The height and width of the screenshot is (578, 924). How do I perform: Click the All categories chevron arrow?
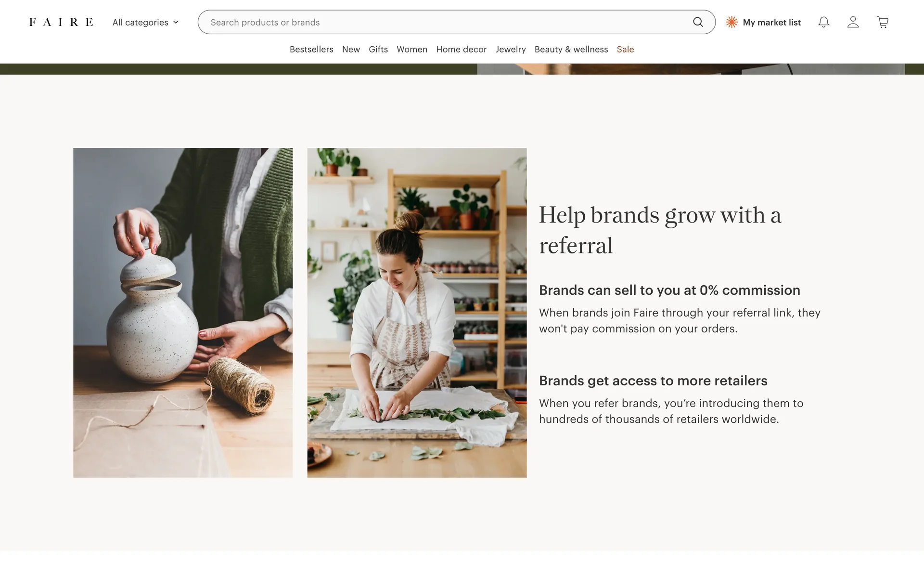pos(176,22)
